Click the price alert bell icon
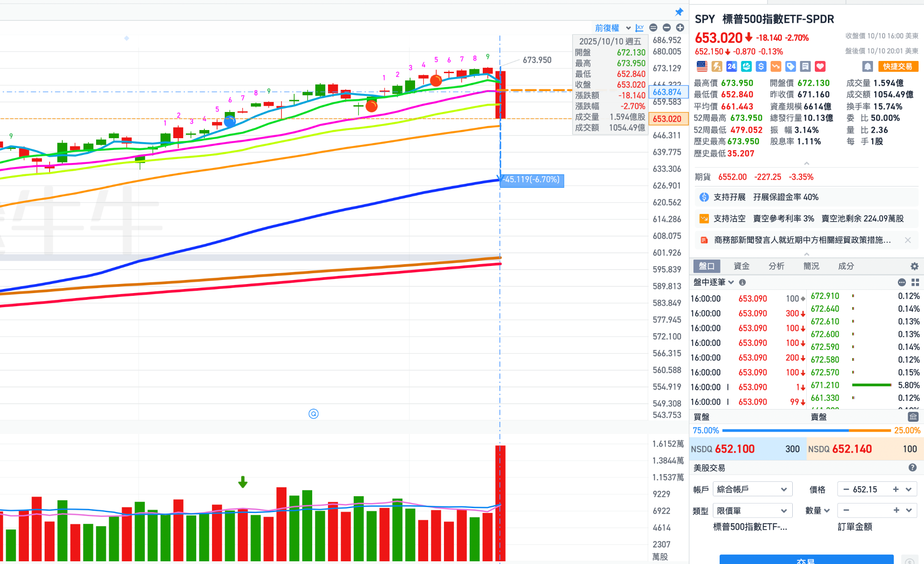Viewport: 924px width, 564px height. 867,67
